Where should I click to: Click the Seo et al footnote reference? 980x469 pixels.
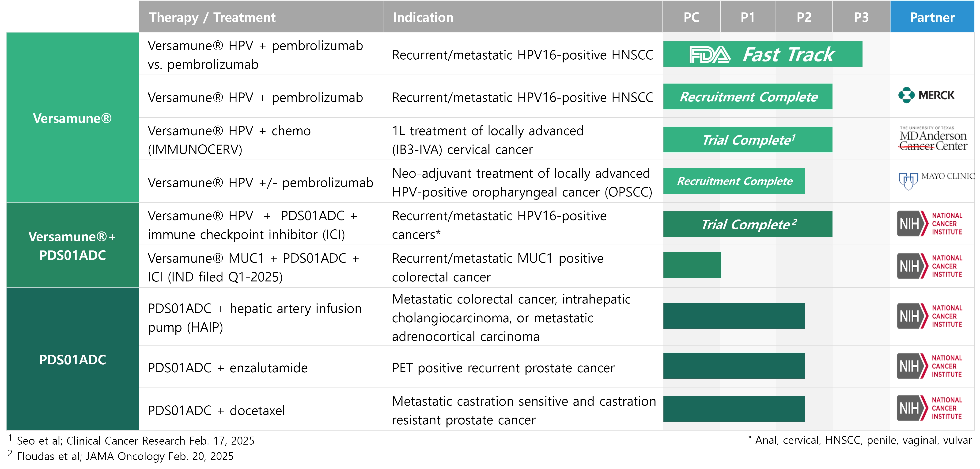coord(135,440)
